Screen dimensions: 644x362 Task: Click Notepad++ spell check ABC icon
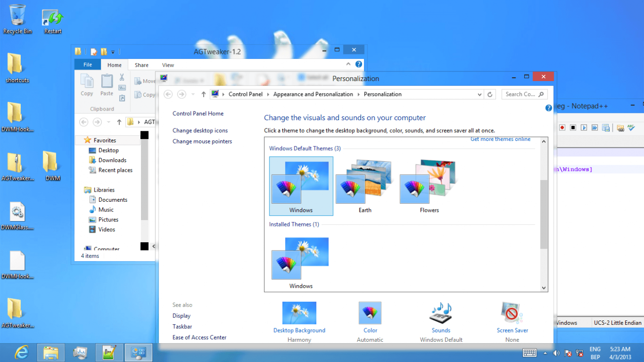point(631,128)
